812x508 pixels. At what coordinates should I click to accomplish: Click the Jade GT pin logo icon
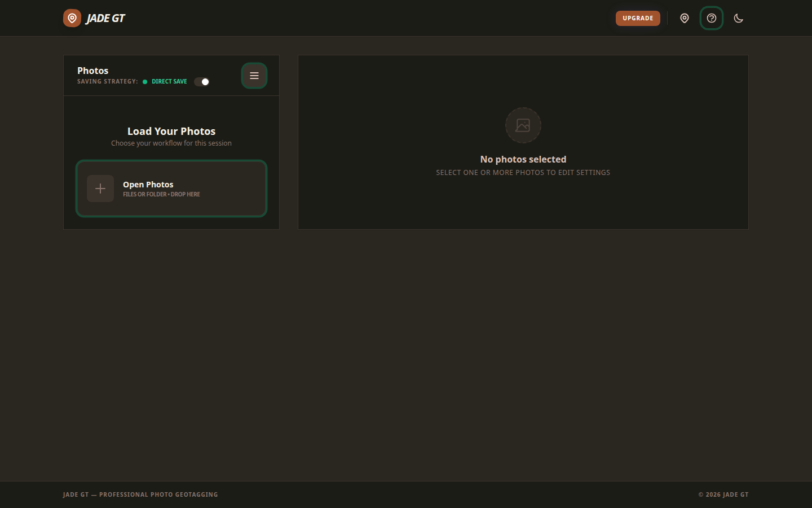[72, 18]
